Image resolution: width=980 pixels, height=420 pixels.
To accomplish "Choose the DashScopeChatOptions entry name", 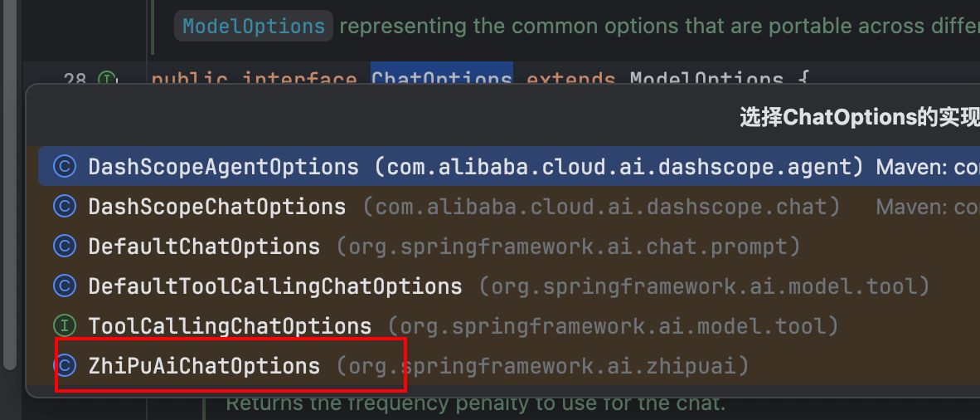I will (x=216, y=207).
